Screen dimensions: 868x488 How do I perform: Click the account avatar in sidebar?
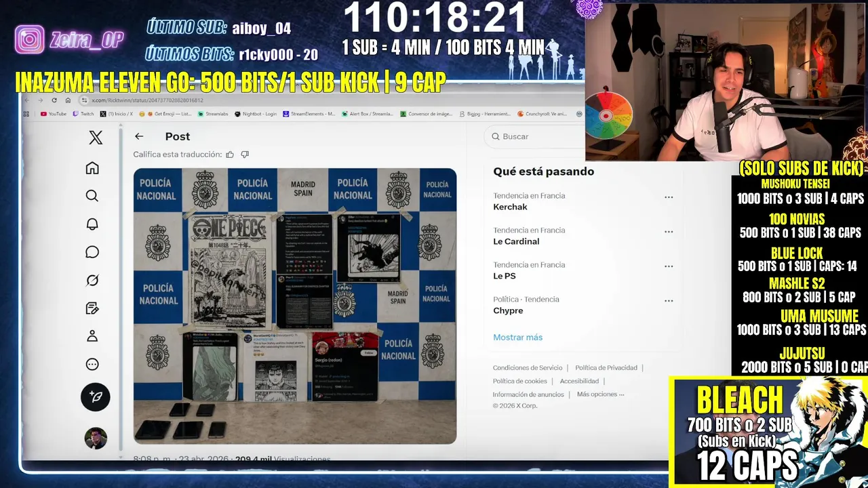[x=96, y=438]
